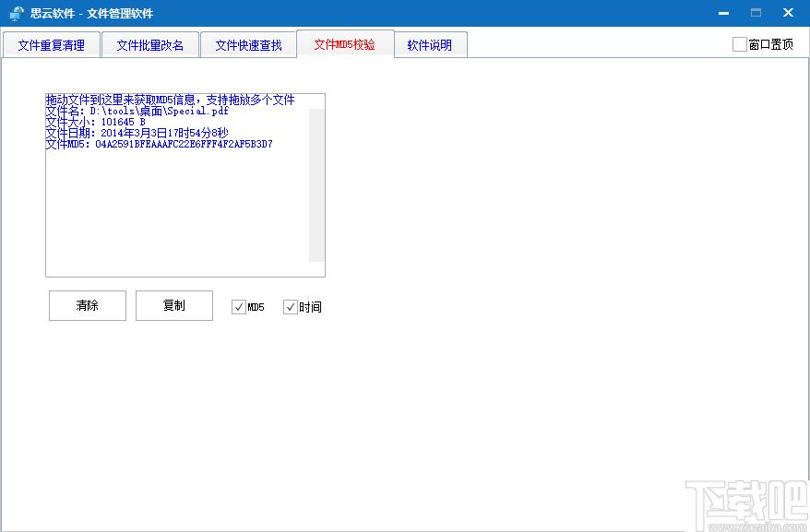Maximize the 思云软件 window
The height and width of the screenshot is (532, 810).
756,13
